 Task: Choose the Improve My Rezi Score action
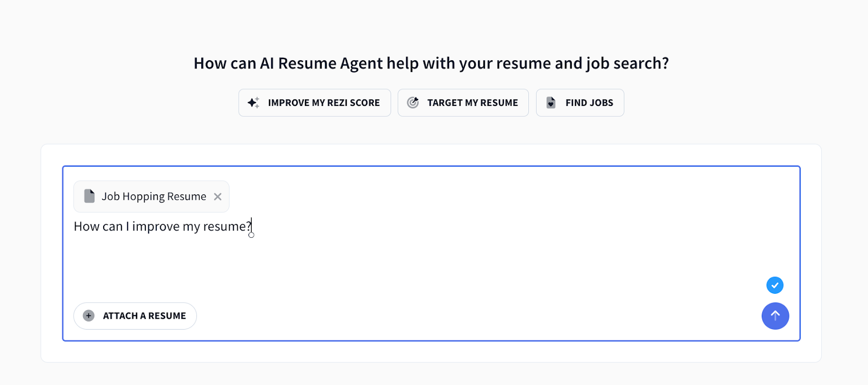315,102
